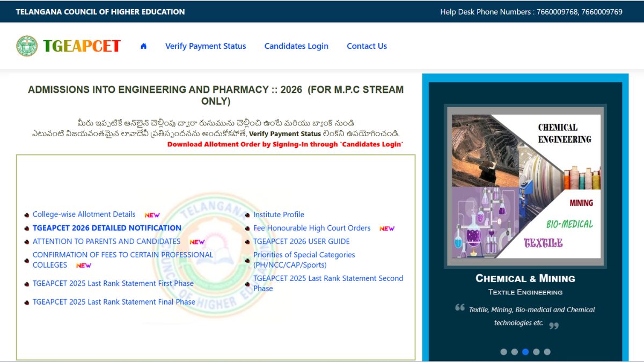Open 2025 Last Rank Statement First Phase
This screenshot has width=644, height=362.
113,283
